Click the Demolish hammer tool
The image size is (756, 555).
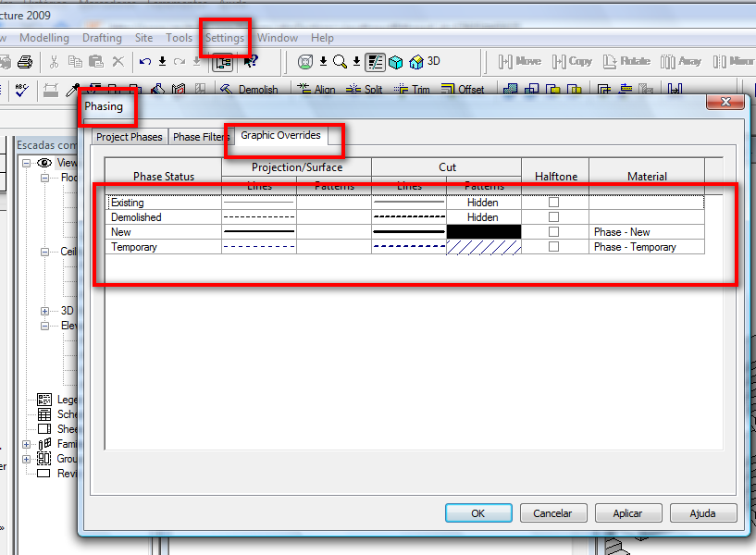[x=249, y=90]
